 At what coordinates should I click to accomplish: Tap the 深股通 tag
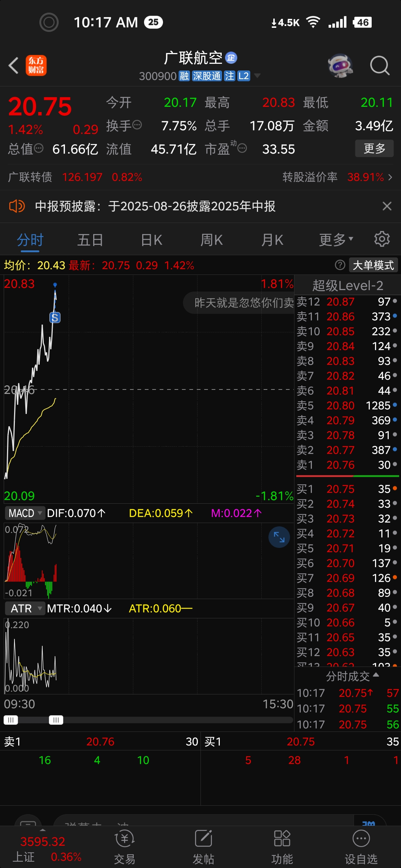pyautogui.click(x=207, y=76)
